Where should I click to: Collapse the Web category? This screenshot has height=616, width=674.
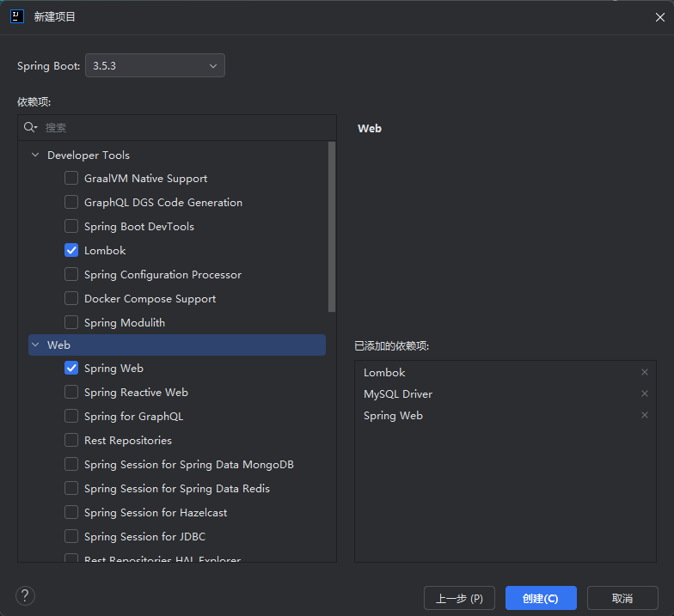(35, 345)
